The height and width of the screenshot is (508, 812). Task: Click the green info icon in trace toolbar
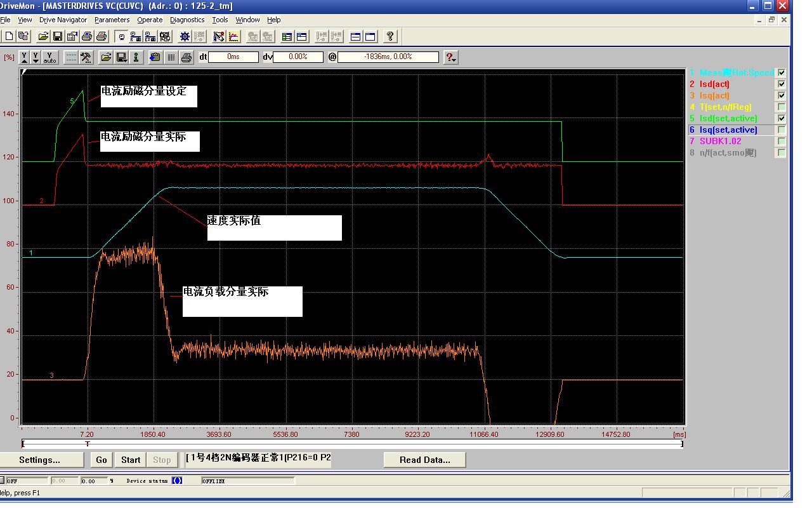pos(135,57)
